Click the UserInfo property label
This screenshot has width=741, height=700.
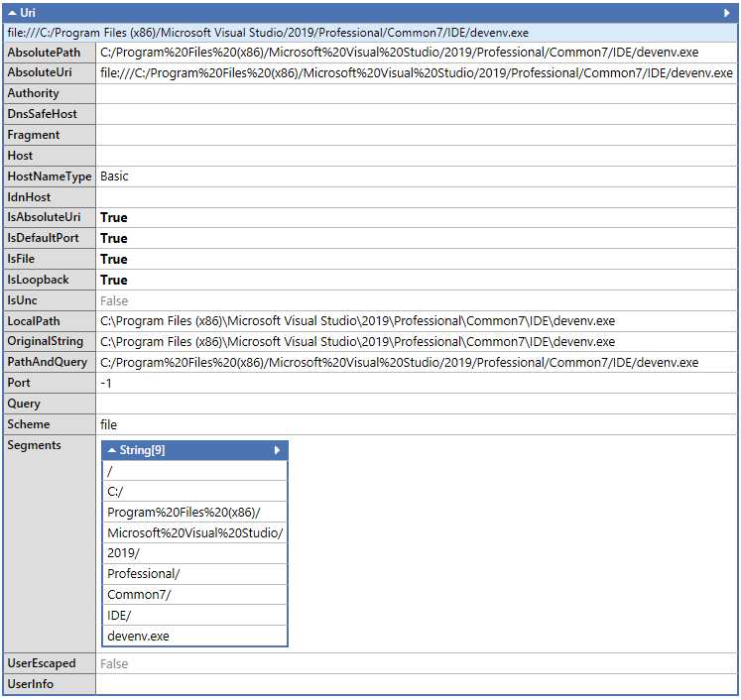(30, 685)
